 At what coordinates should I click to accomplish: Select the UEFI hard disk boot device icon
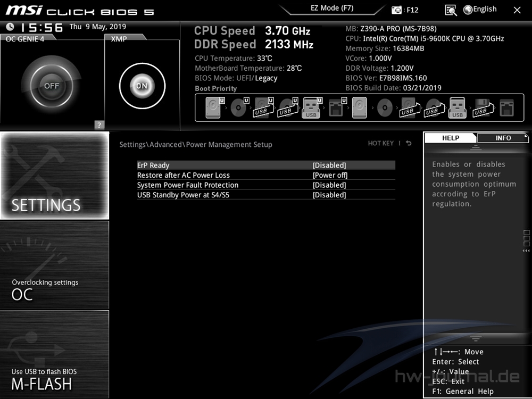tap(215, 108)
